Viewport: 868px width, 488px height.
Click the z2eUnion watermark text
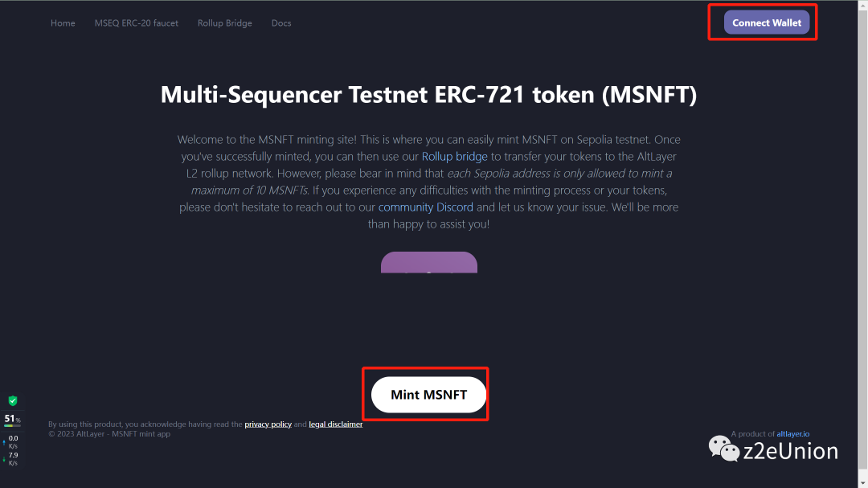point(792,451)
